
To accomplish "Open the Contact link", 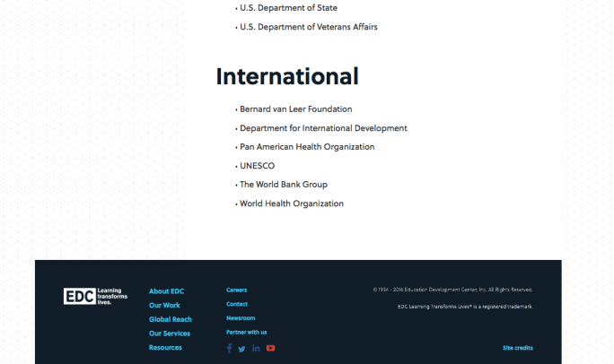I will (237, 304).
